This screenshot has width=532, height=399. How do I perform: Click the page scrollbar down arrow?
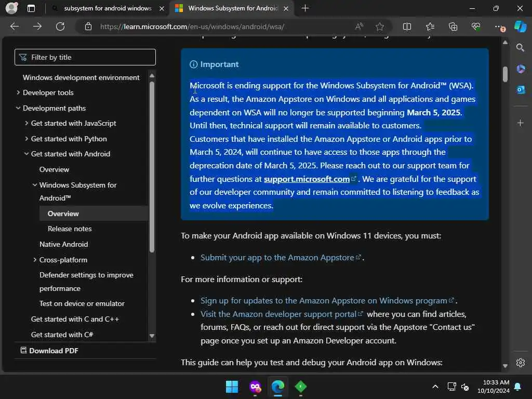(x=505, y=366)
